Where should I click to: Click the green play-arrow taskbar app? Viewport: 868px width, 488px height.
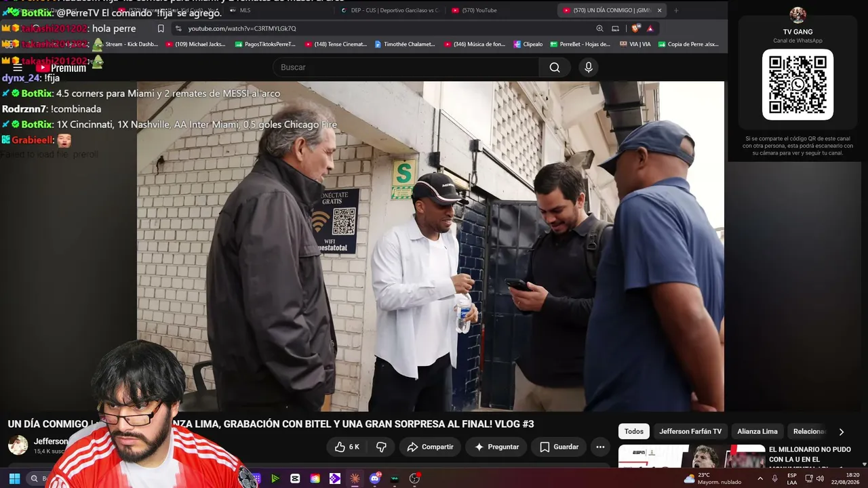[x=275, y=479]
